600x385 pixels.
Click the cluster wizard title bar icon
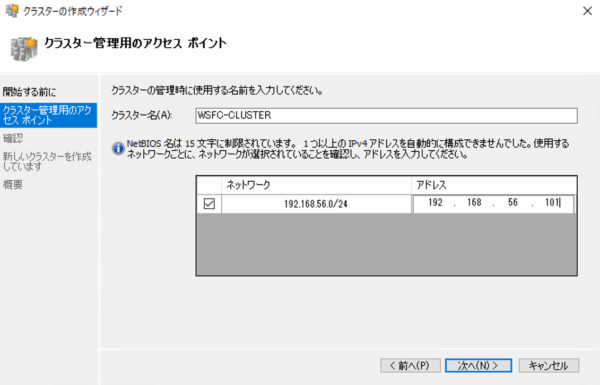coord(11,11)
